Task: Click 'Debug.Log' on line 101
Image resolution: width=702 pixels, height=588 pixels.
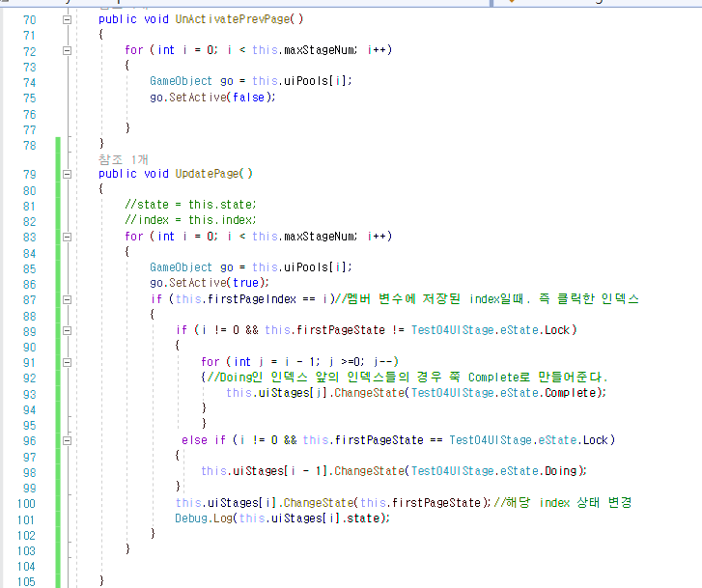Action: click(204, 518)
